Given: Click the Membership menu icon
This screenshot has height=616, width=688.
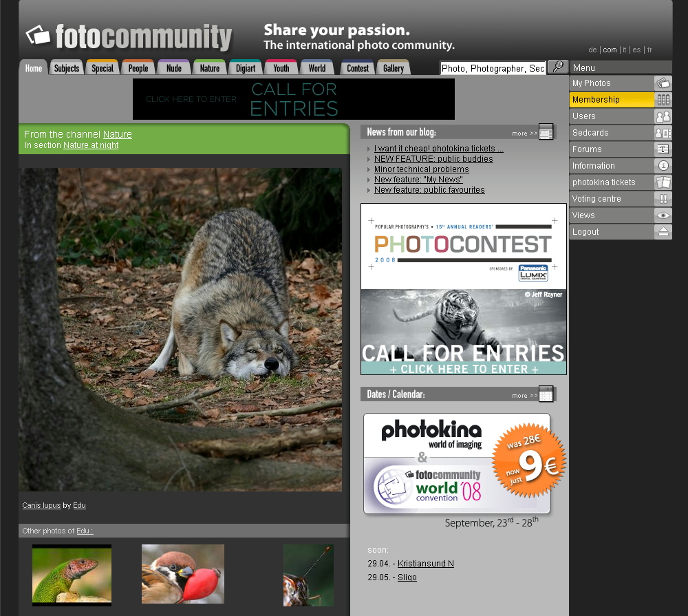Looking at the screenshot, I should pyautogui.click(x=663, y=100).
